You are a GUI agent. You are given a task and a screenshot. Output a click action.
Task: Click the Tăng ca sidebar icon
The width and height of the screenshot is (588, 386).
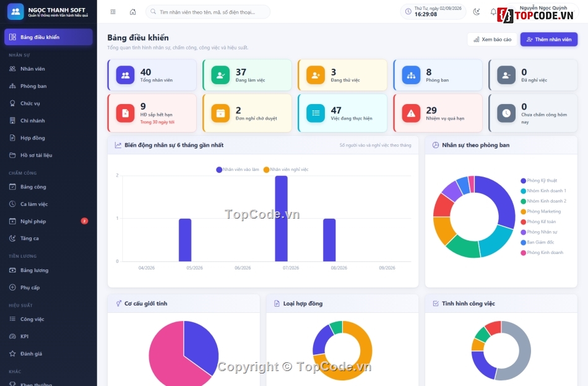12,238
